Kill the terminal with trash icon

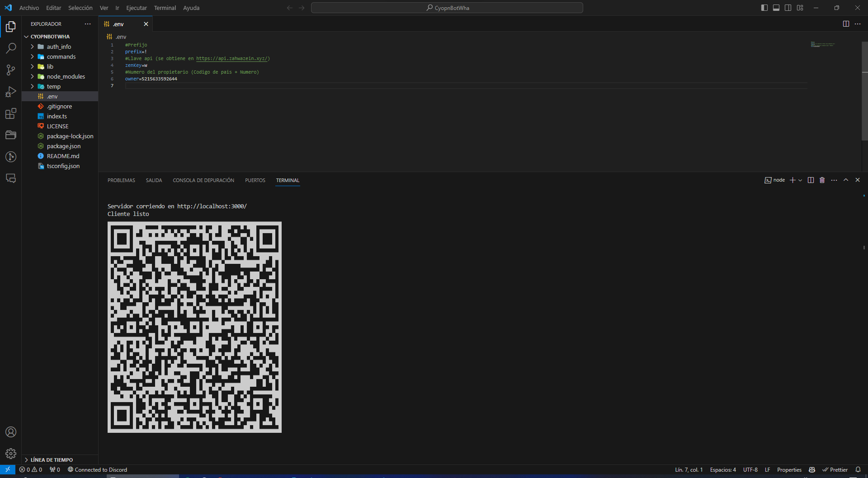tap(822, 180)
